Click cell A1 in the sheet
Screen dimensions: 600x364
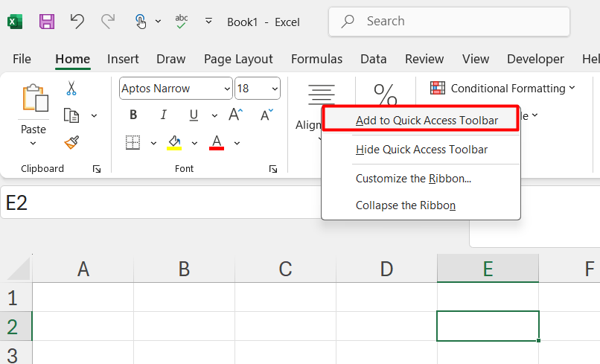83,298
